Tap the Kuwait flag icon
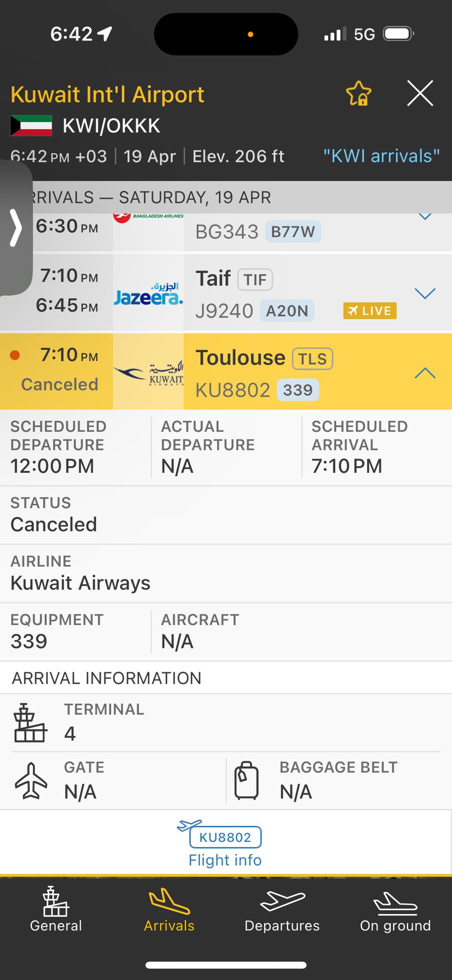The image size is (452, 980). pyautogui.click(x=31, y=126)
